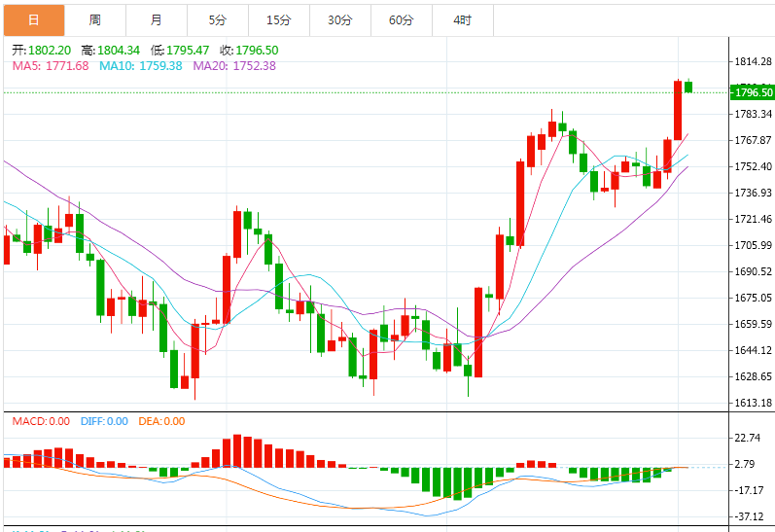Click the 1690.52 price axis label
This screenshot has height=532, width=775.
[x=754, y=271]
